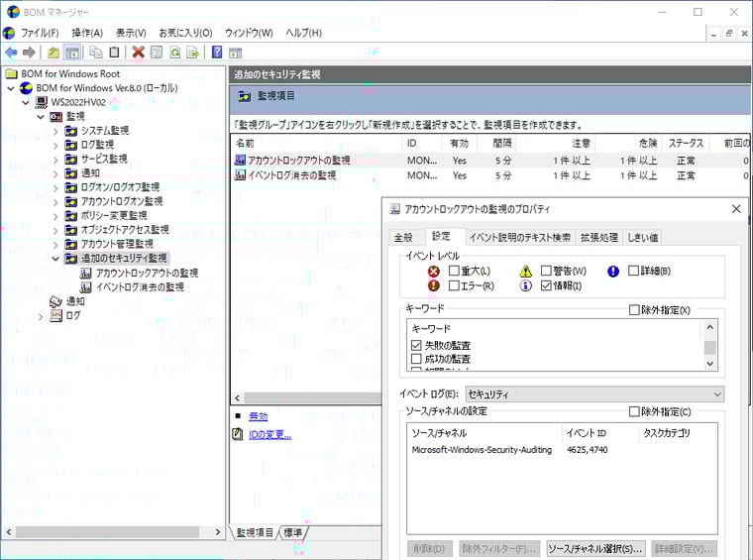Click the IDの変更 document icon
Image resolution: width=753 pixels, height=560 pixels.
pos(238,434)
